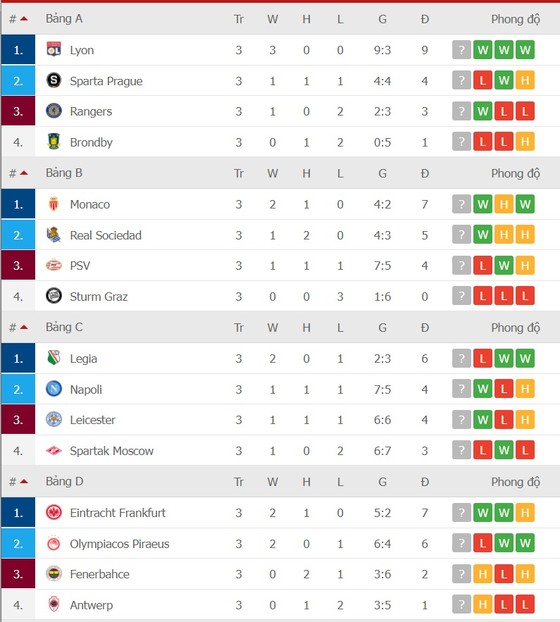Click the Rangers club crest
The image size is (560, 622).
click(x=54, y=111)
